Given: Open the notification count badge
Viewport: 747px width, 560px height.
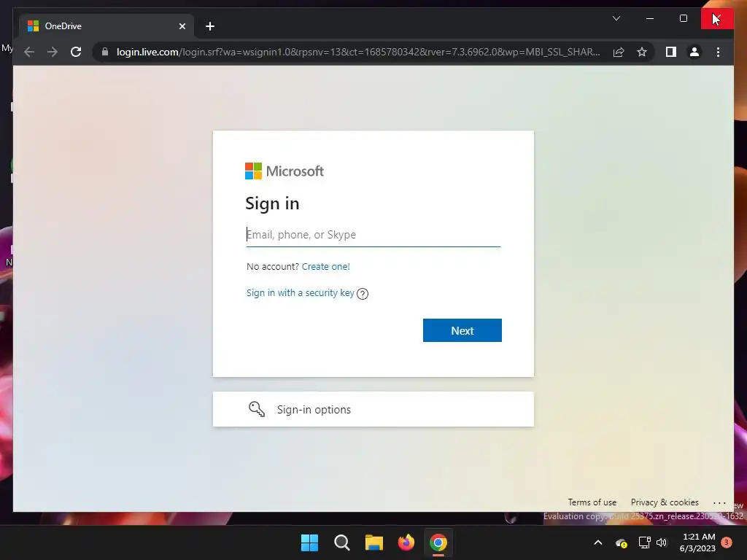Looking at the screenshot, I should pos(727,542).
